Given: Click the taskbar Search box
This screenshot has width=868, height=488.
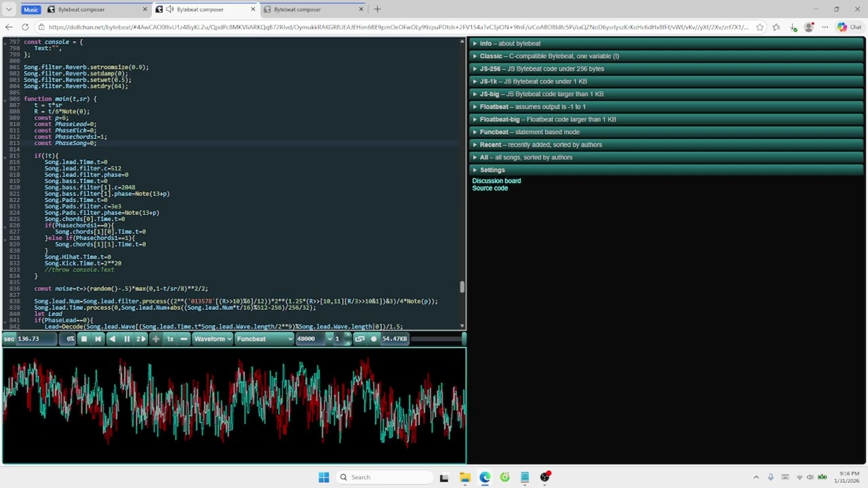Looking at the screenshot, I should [384, 477].
